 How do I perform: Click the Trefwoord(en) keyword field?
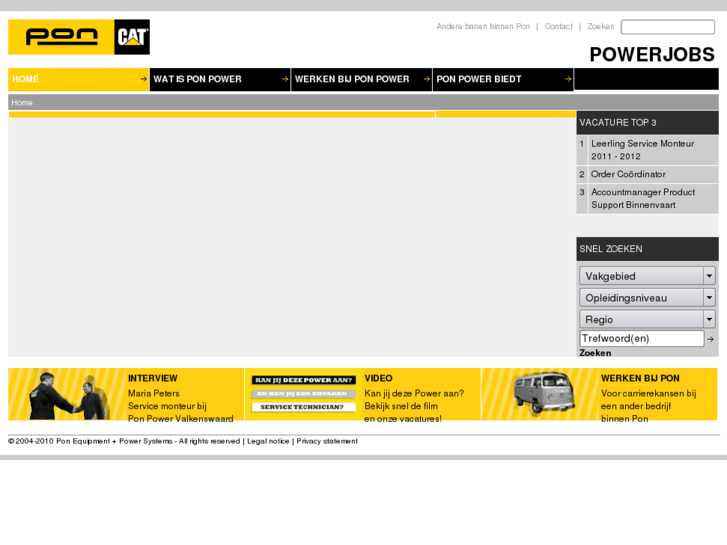click(x=642, y=339)
